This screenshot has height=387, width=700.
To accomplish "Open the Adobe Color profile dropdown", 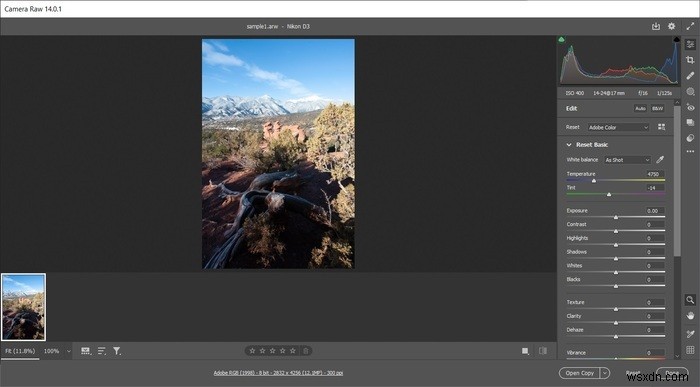I will 618,127.
